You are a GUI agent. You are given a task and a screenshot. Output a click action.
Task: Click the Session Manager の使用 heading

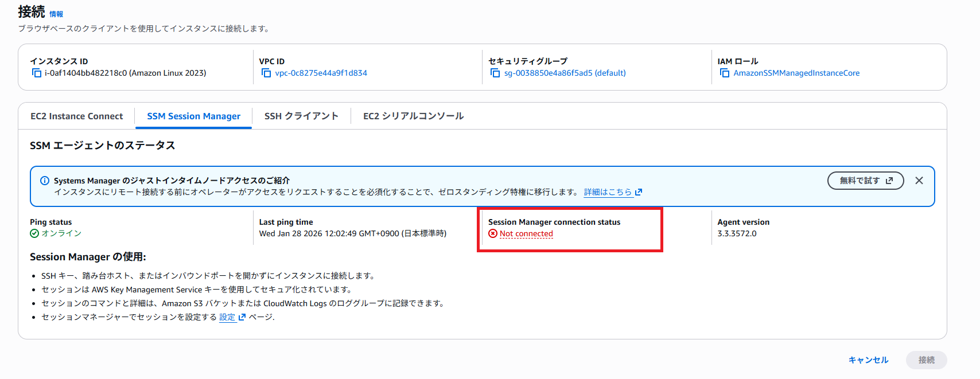(88, 257)
